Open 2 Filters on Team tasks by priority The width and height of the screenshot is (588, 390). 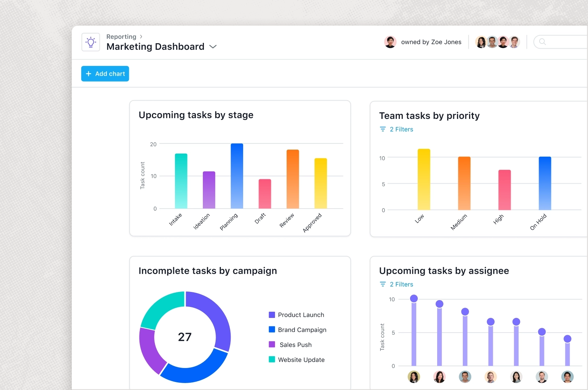coord(402,129)
